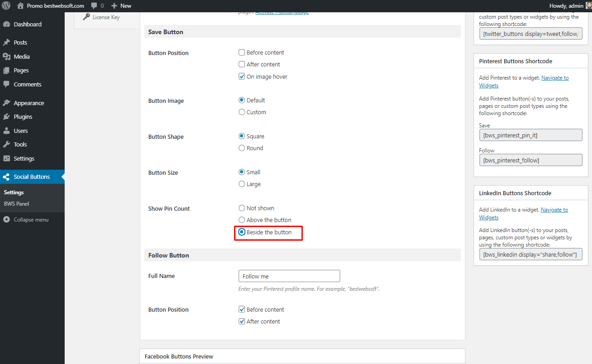Click the Users person icon
The width and height of the screenshot is (592, 364).
pyautogui.click(x=6, y=131)
